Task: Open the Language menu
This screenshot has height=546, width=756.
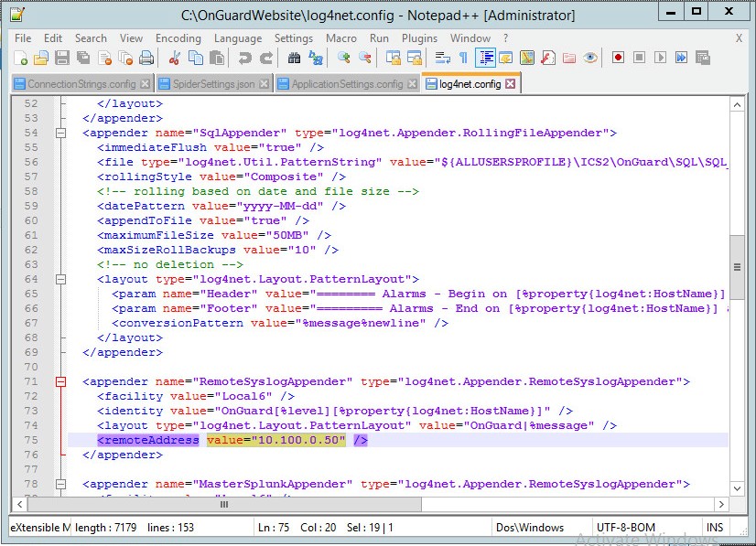Action: (238, 38)
